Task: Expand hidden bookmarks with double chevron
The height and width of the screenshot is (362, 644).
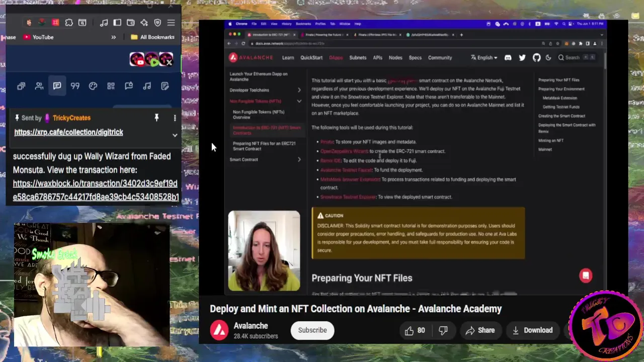Action: (x=113, y=37)
